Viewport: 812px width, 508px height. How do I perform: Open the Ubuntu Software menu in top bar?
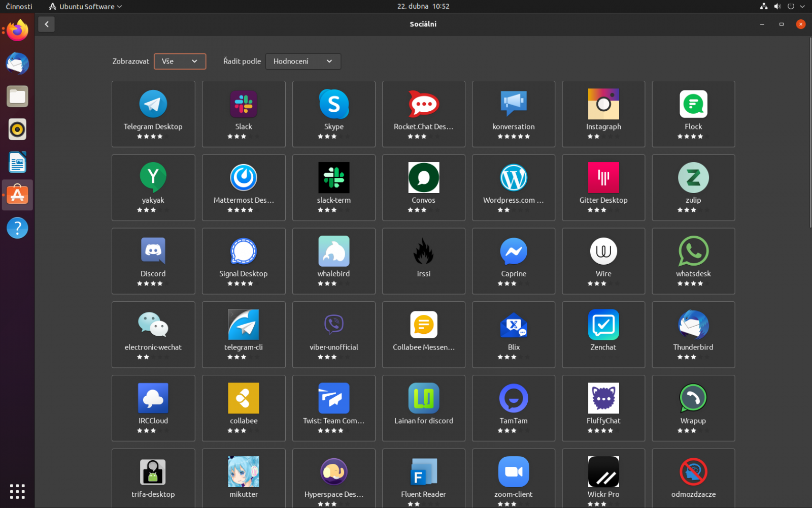84,6
